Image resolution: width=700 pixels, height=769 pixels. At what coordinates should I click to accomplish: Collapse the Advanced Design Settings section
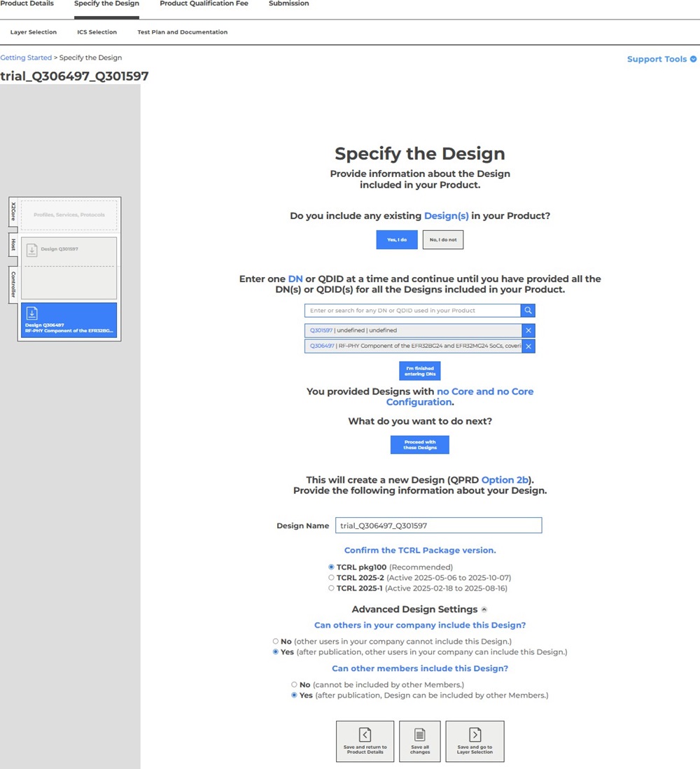click(x=484, y=609)
